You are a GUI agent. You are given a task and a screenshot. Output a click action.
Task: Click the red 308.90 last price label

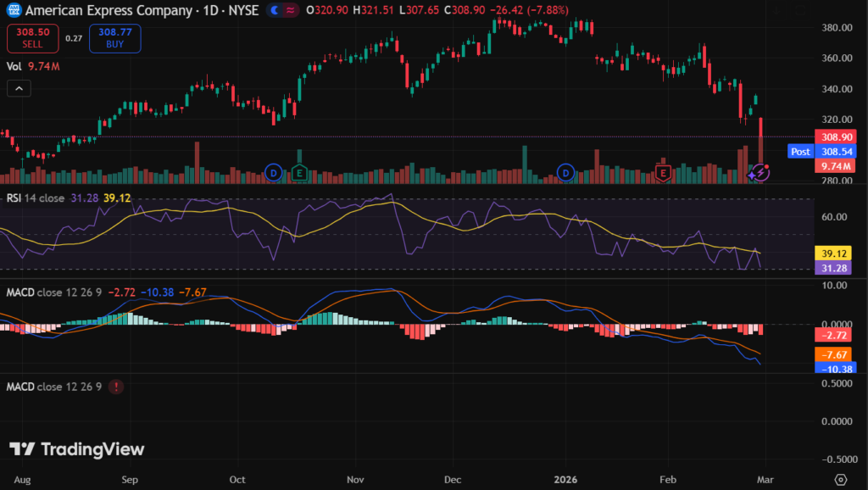point(833,136)
